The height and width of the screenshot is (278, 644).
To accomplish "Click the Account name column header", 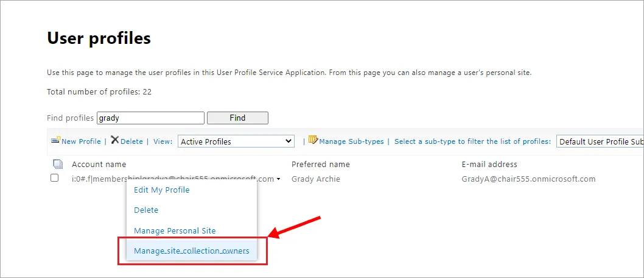I will tap(99, 165).
